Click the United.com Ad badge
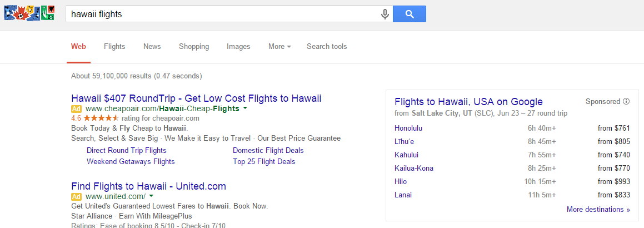The width and height of the screenshot is (644, 228). 77,196
